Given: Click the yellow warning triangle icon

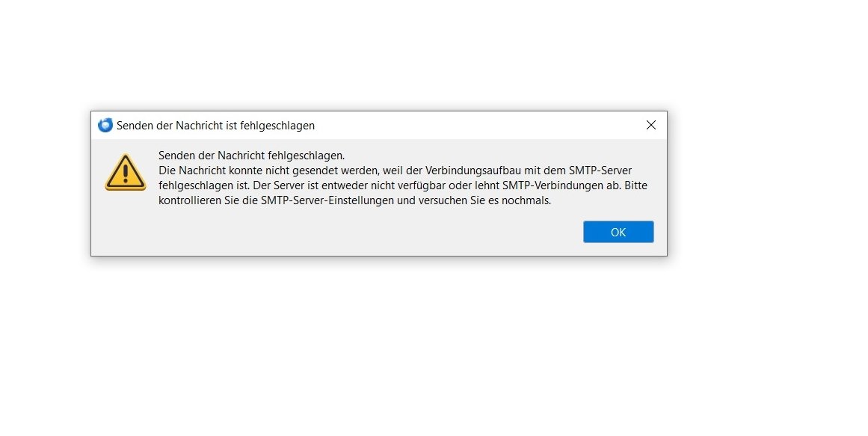Looking at the screenshot, I should tap(126, 172).
